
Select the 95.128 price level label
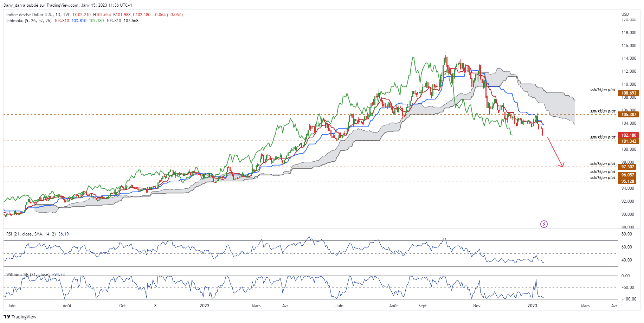pyautogui.click(x=627, y=181)
